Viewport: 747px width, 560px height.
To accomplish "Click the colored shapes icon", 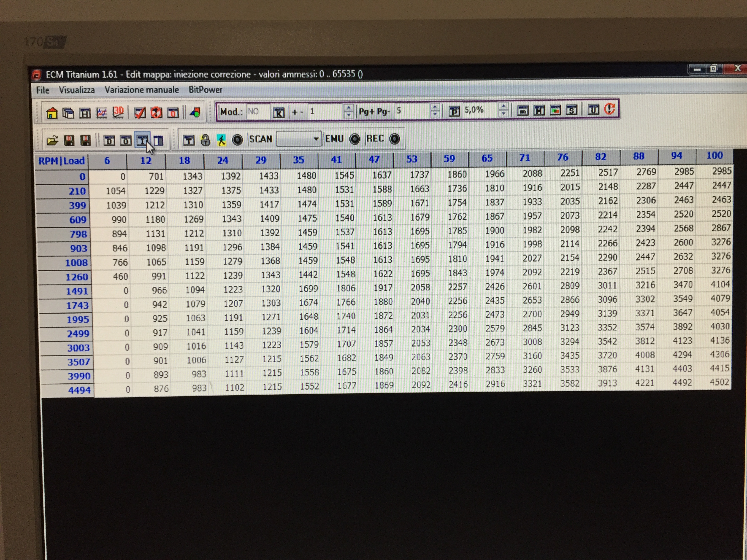I will (195, 112).
